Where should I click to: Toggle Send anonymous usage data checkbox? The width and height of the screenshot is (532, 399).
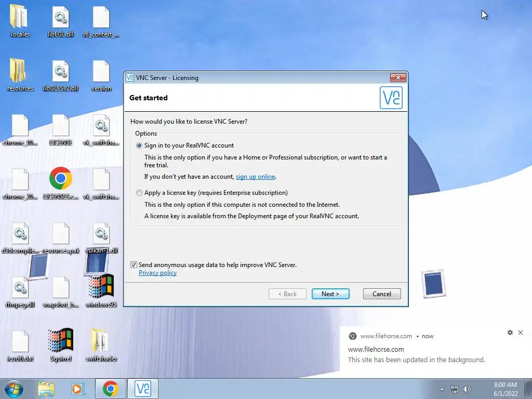coord(134,265)
